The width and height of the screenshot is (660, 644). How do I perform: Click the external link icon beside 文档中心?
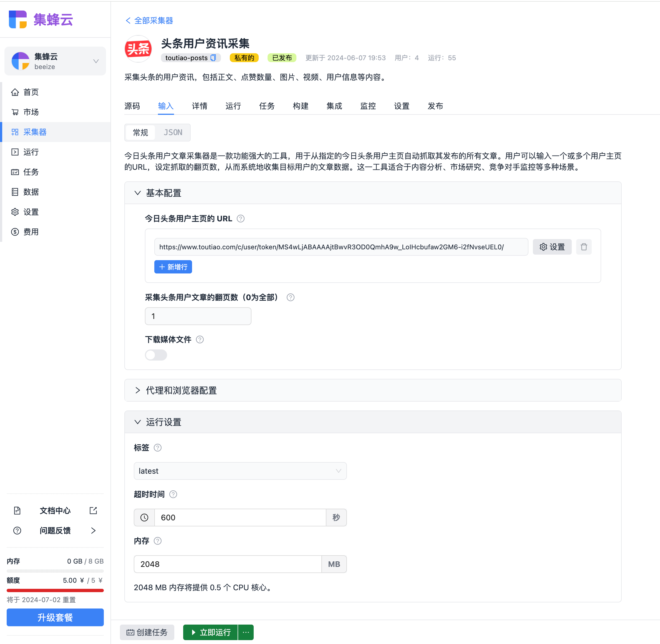(94, 510)
